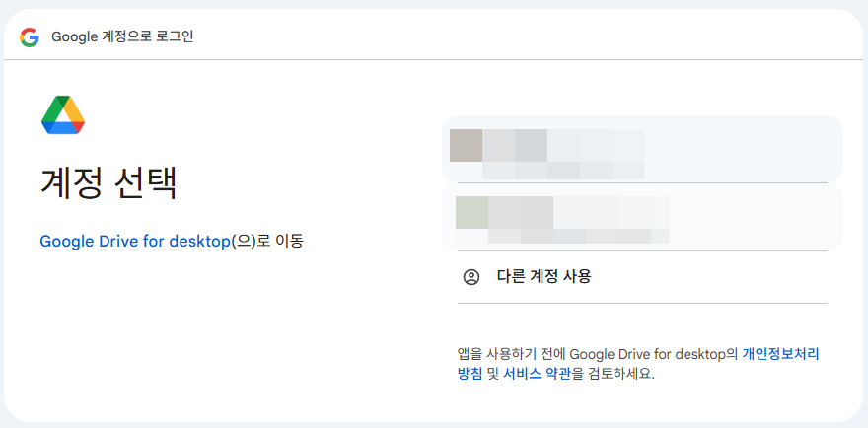Click the first listed account's avatar

(x=466, y=145)
